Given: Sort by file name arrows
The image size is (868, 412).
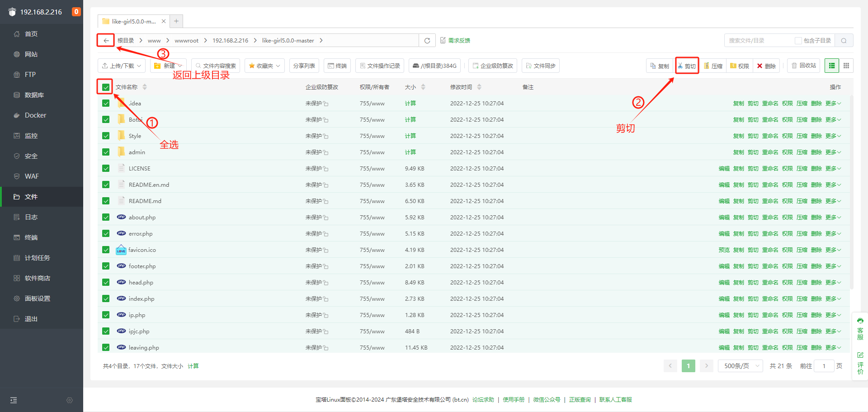Looking at the screenshot, I should (x=145, y=87).
